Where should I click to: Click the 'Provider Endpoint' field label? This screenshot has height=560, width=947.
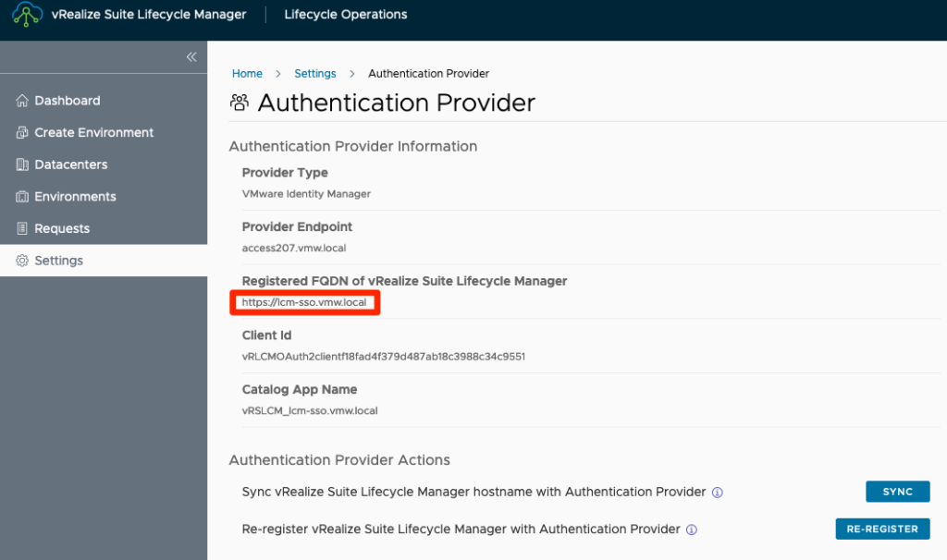tap(297, 227)
